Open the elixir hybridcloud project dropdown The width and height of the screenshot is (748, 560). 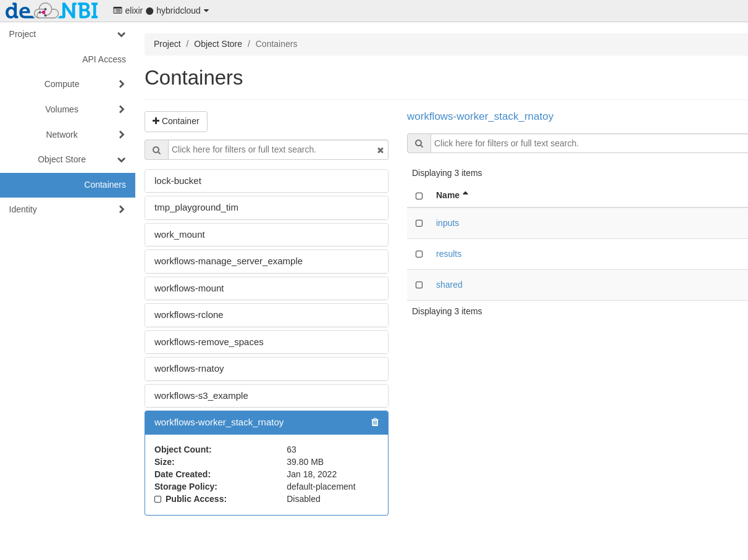tap(161, 10)
